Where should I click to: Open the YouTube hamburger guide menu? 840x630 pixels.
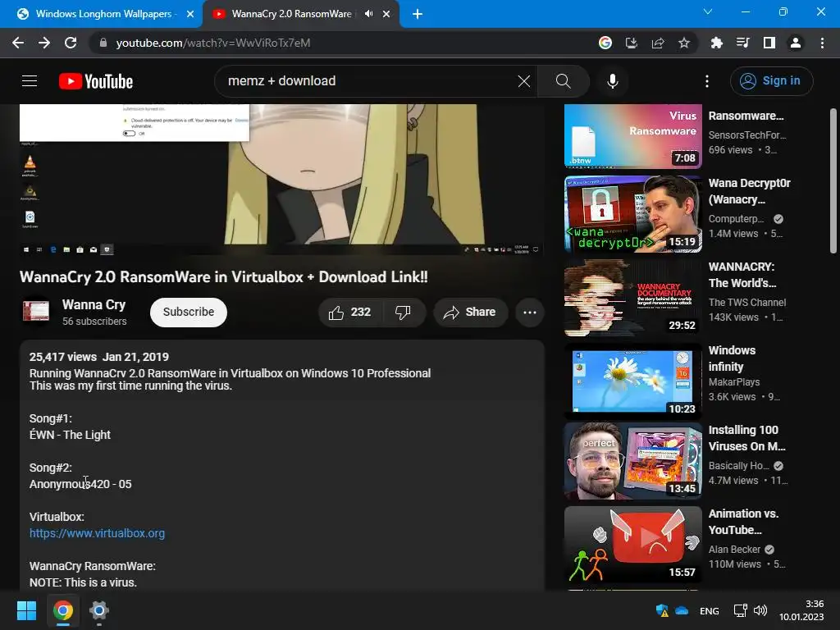pyautogui.click(x=30, y=81)
